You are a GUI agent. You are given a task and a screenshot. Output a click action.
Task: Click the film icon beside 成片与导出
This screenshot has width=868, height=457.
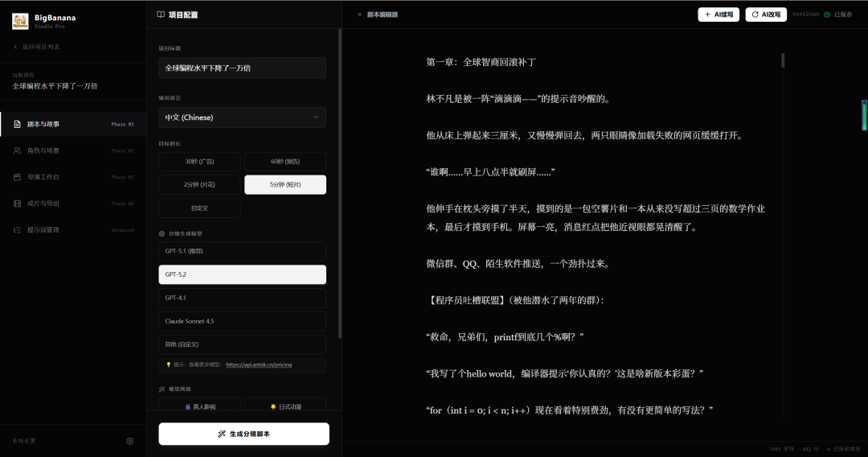[18, 204]
